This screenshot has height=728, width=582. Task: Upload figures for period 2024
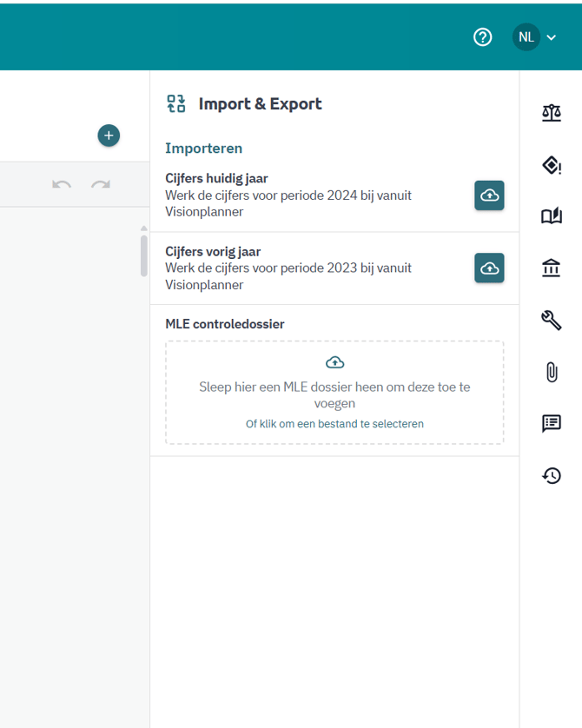pos(489,195)
